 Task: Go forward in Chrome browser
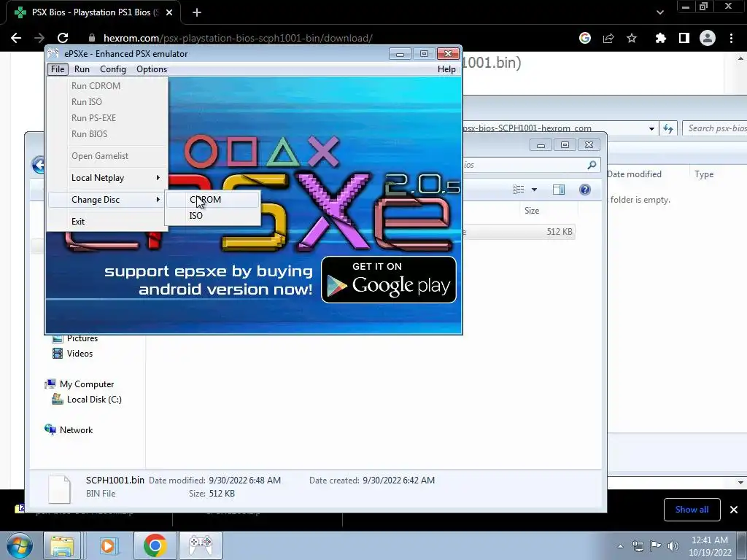point(39,38)
